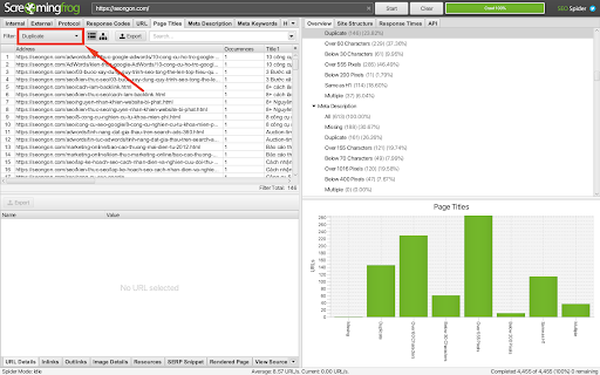Click the Clear button
Viewport: 600px width, 375px height.
pos(427,8)
